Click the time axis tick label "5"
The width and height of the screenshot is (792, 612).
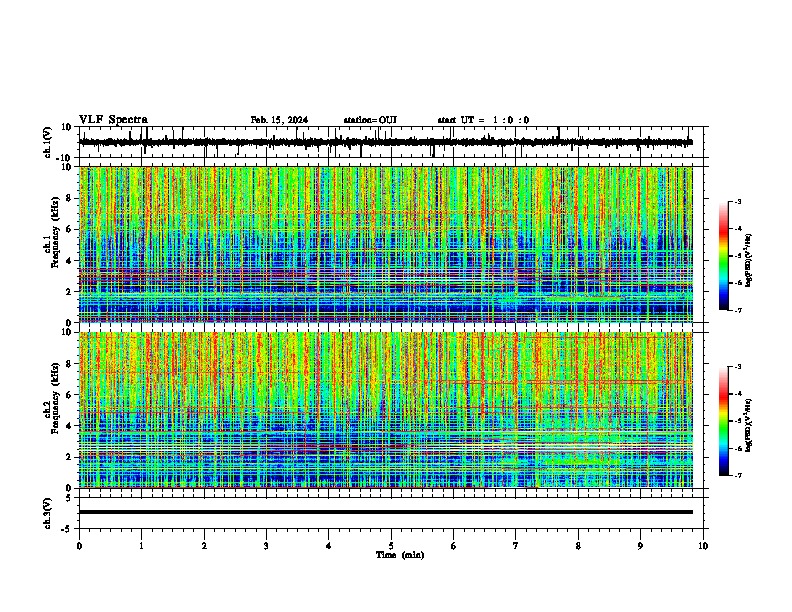click(391, 546)
